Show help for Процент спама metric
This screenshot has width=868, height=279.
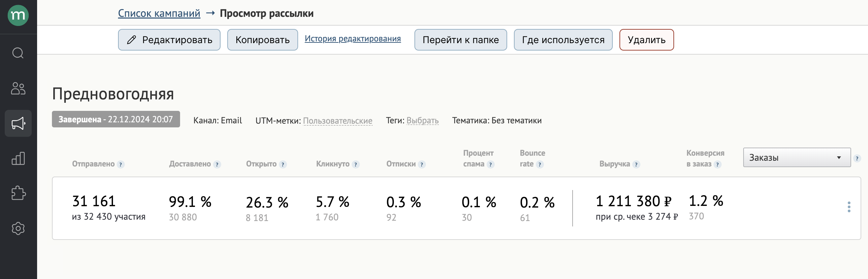click(x=491, y=164)
